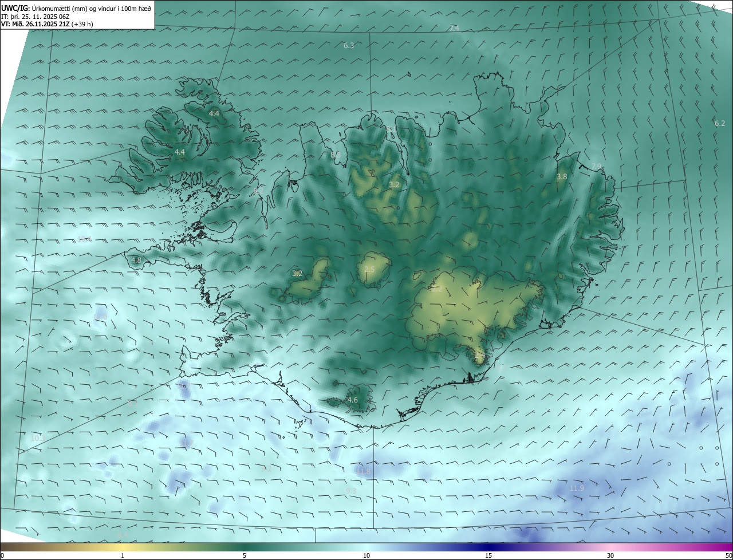The image size is (733, 560).
Task: Select the 6.3 precipitation value label
Action: 349,45
